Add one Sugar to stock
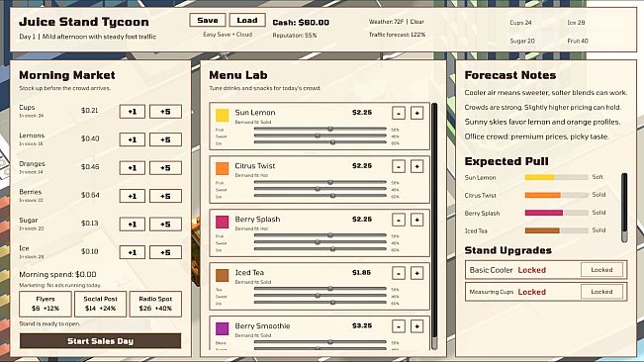 (133, 225)
